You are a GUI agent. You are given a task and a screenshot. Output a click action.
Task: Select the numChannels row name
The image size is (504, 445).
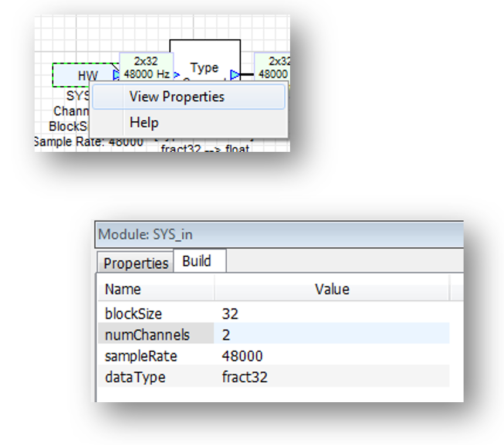tap(156, 334)
